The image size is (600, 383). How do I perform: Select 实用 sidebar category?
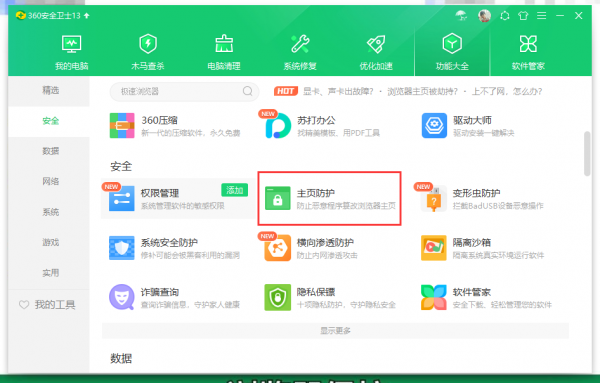tap(50, 273)
